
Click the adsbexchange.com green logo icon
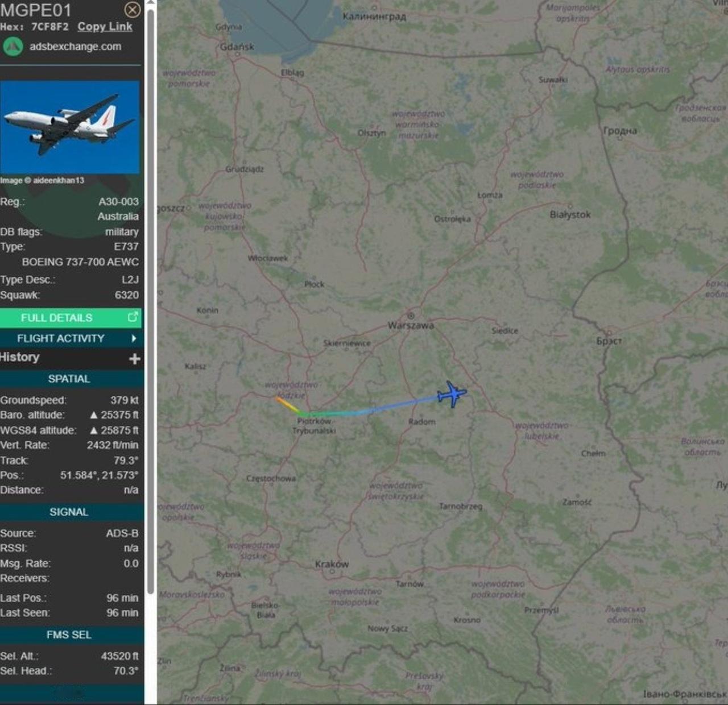(x=13, y=47)
